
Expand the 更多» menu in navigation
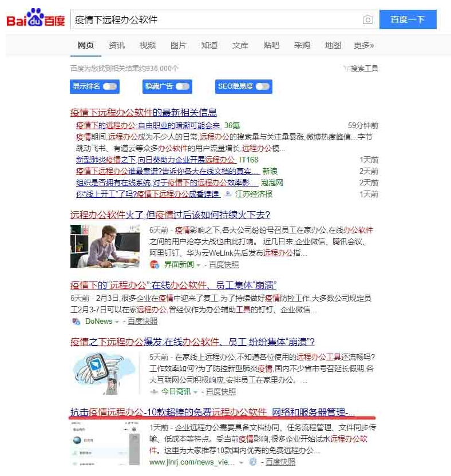[x=363, y=45]
